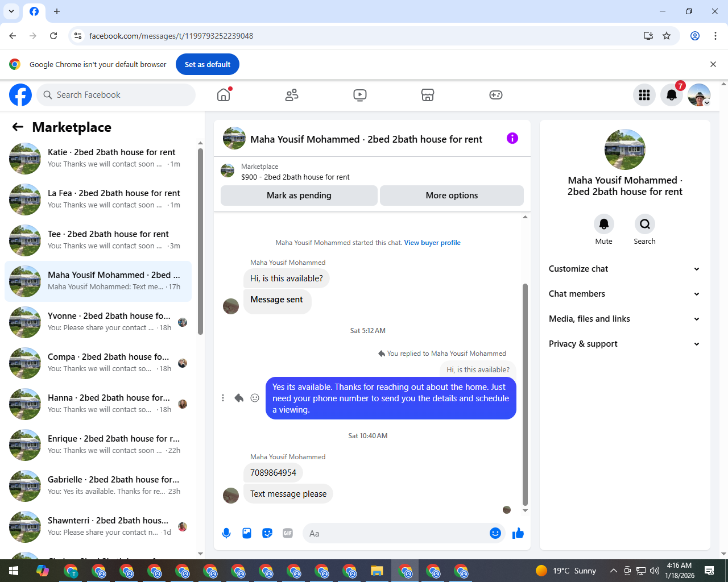
Task: Open the Video/Watch icon
Action: pyautogui.click(x=360, y=95)
